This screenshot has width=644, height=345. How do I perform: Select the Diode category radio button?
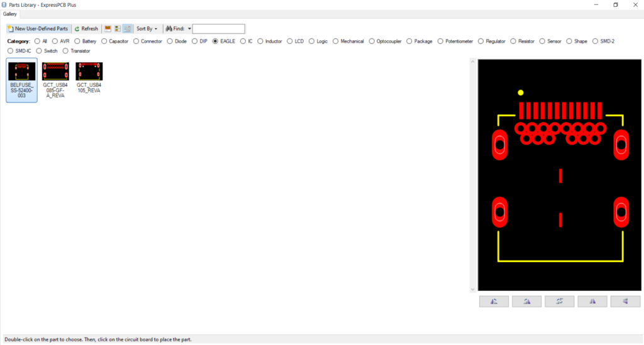click(x=170, y=41)
